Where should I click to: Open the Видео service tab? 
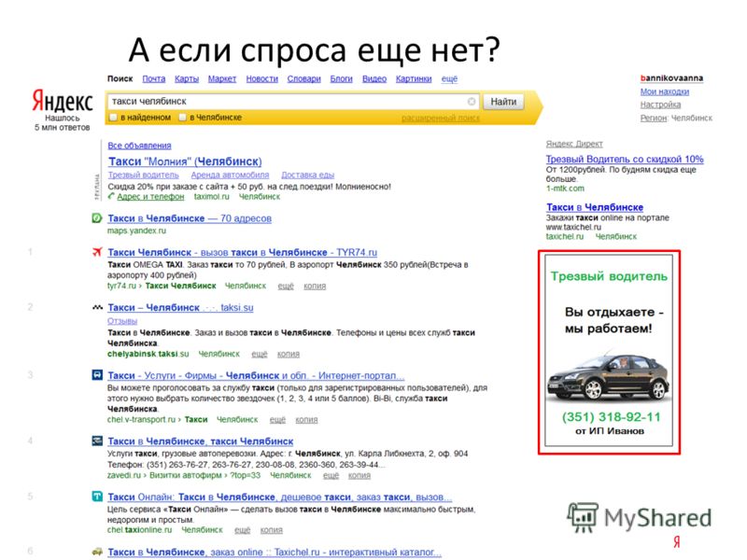click(x=374, y=79)
